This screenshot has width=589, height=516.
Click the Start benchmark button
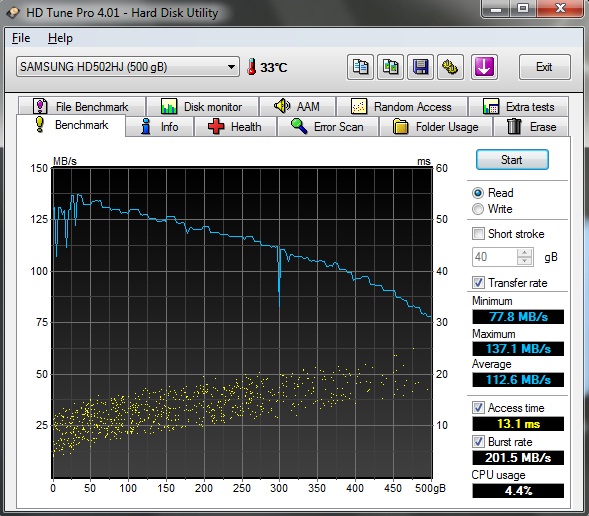(x=512, y=160)
